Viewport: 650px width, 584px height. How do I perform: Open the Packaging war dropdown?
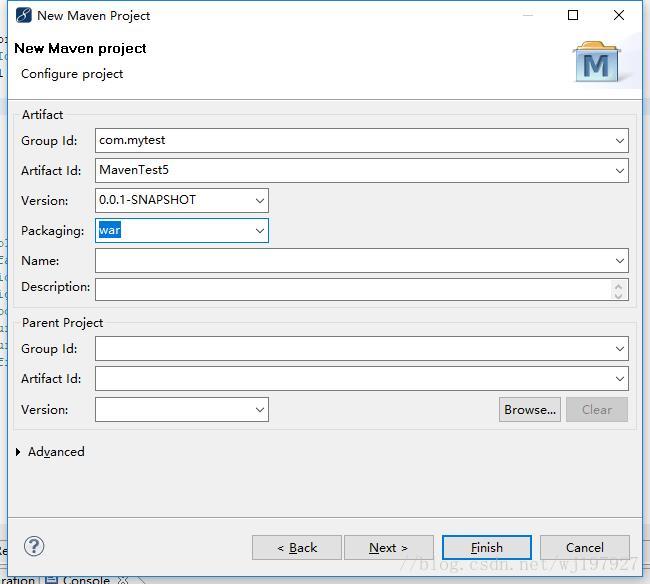pos(260,230)
